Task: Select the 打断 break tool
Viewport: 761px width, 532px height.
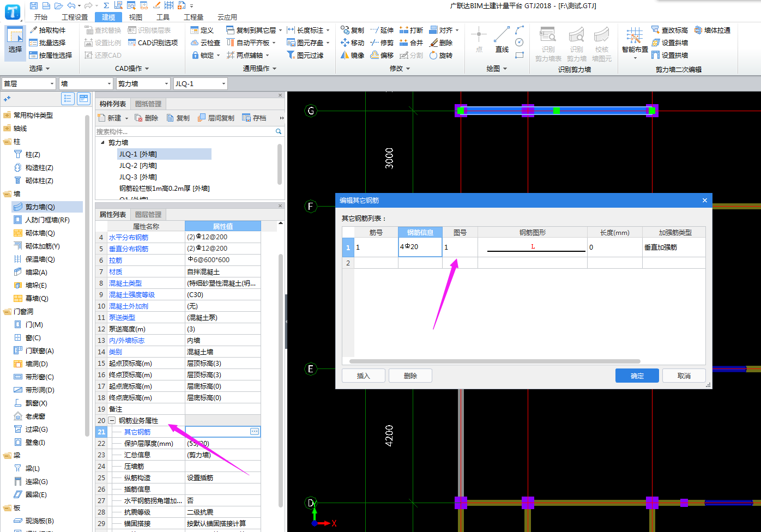Action: 411,30
